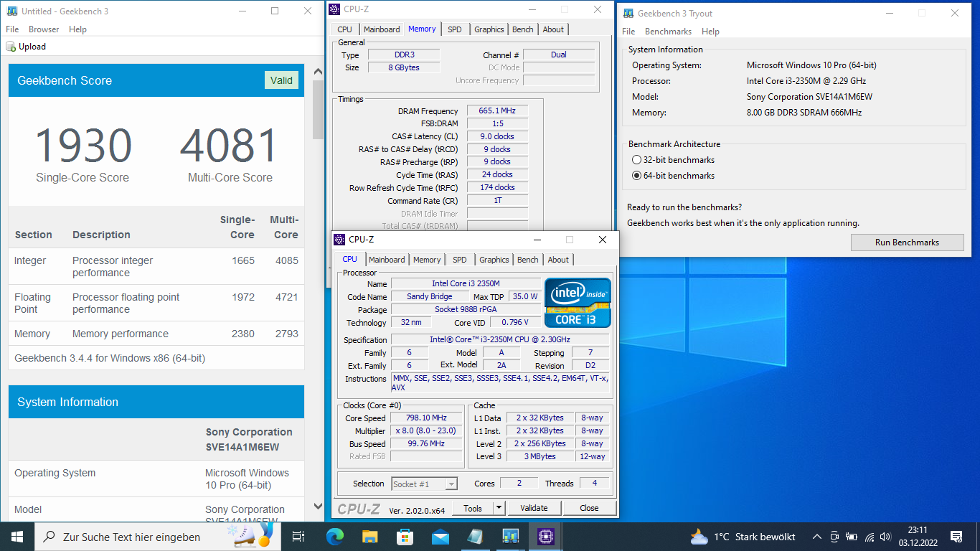The width and height of the screenshot is (980, 551).
Task: Click Validate button in CPU-Z
Action: point(534,508)
